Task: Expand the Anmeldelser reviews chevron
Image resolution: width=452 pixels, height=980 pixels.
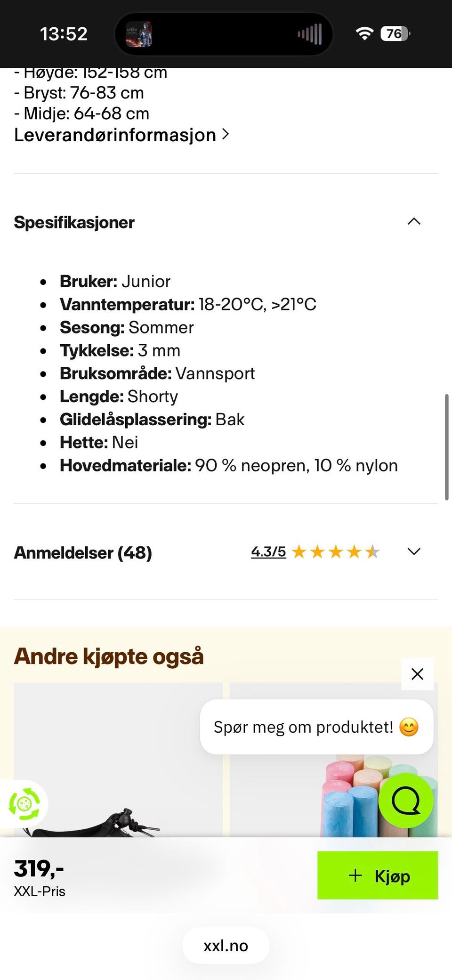Action: [414, 551]
